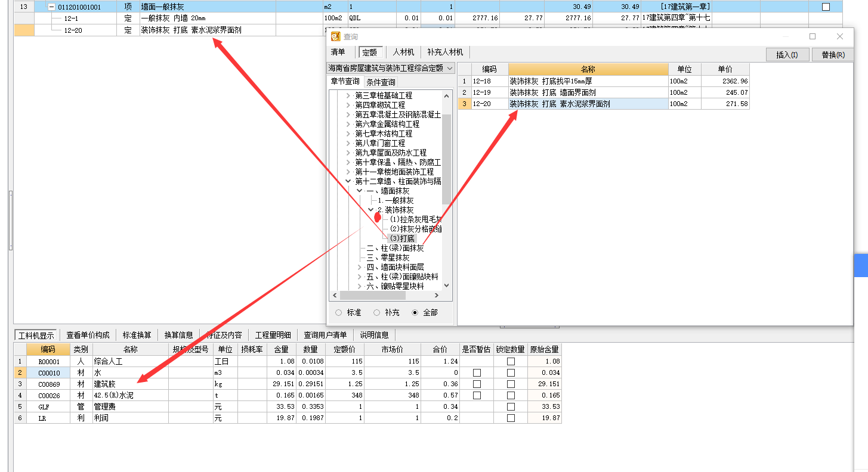Tick the checkbox in the 墙面一般抹灰 row
This screenshot has width=868, height=472.
tap(826, 7)
